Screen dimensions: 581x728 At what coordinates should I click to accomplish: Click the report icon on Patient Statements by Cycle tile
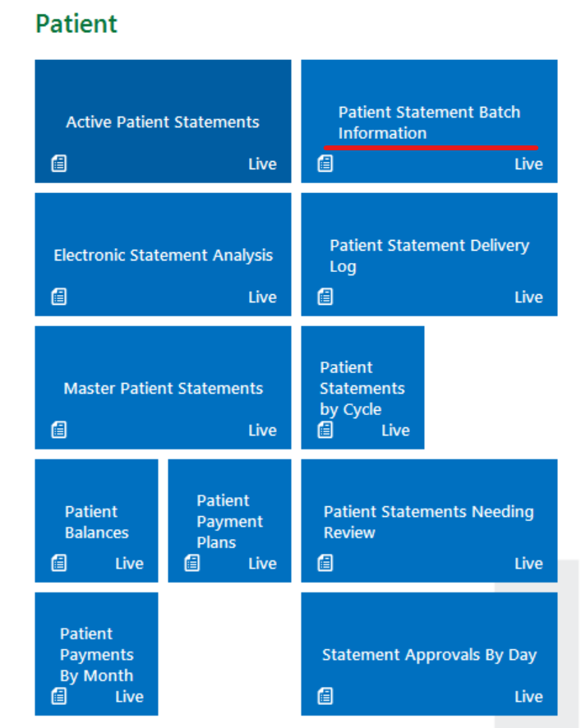coord(325,430)
